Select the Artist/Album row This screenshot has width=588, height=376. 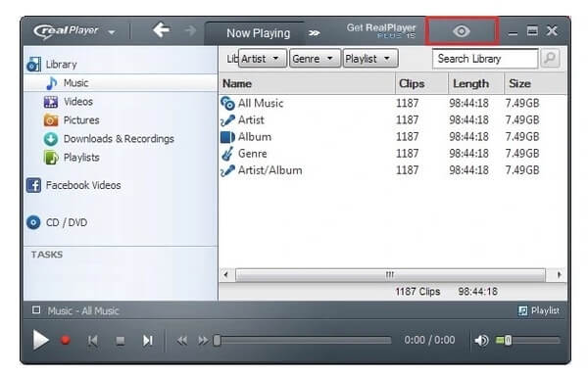point(393,170)
